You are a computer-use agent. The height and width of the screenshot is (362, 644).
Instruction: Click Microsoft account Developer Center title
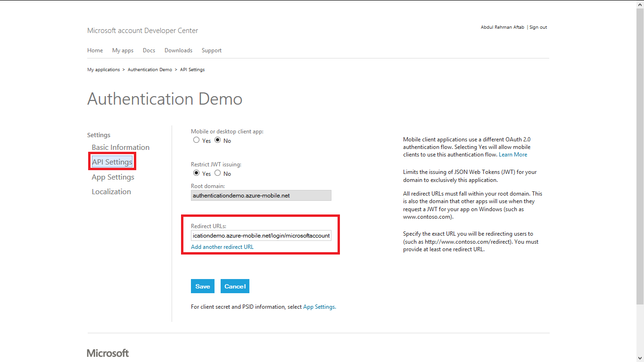pyautogui.click(x=143, y=31)
